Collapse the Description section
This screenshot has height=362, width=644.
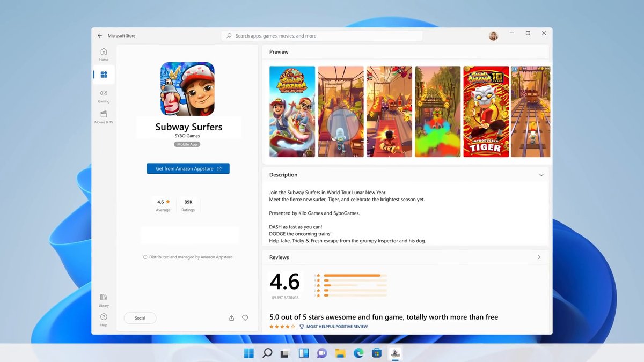coord(541,174)
